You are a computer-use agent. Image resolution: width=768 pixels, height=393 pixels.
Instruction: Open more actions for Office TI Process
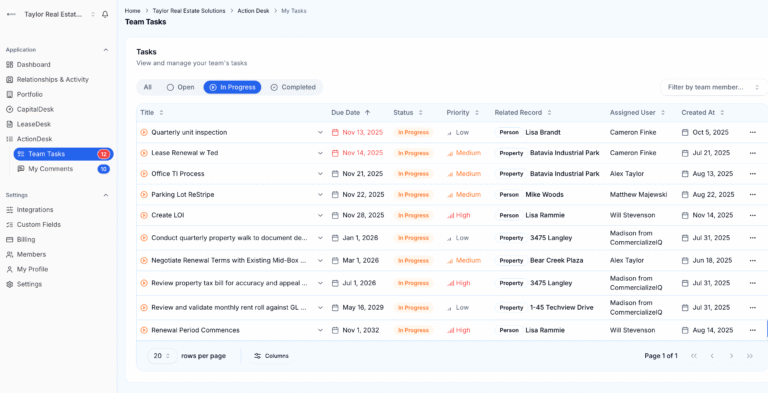[752, 174]
